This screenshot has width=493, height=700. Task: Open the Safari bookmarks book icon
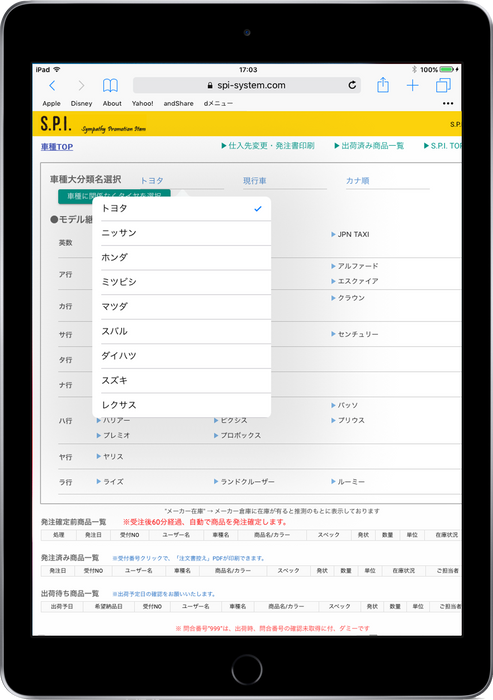pos(110,85)
